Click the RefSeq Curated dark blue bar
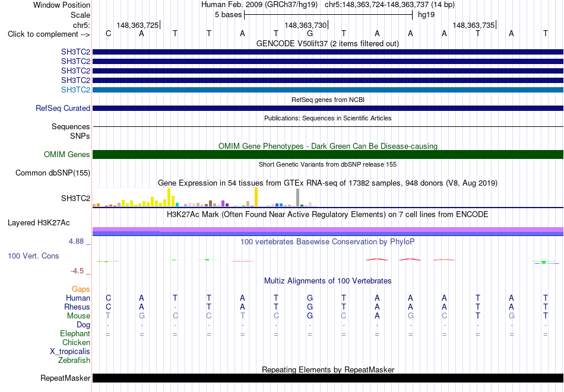The image size is (564, 392). tap(328, 108)
